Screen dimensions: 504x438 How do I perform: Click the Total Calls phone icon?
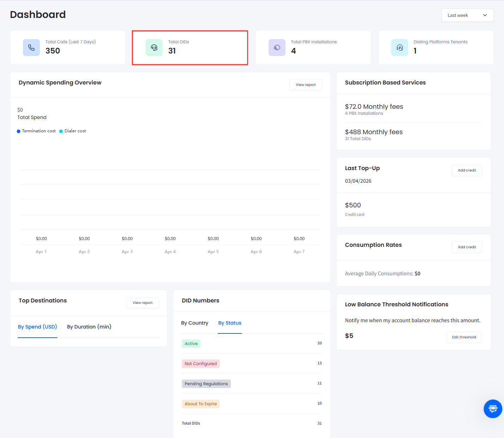31,48
